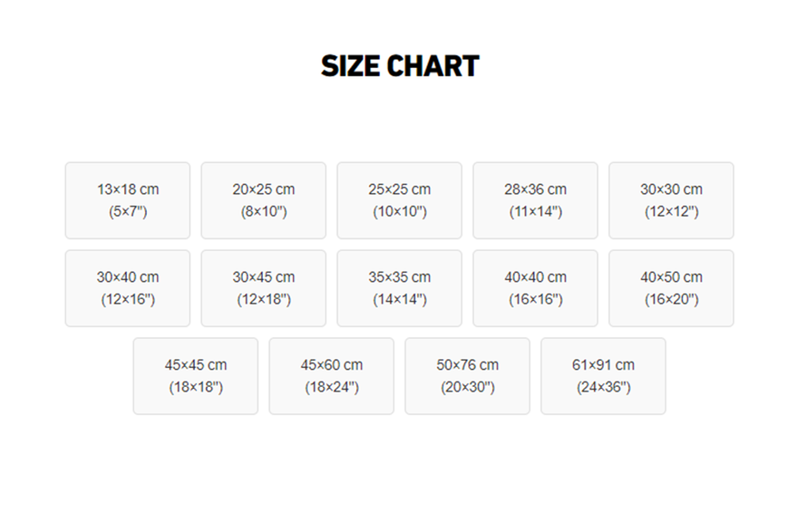Image resolution: width=798 pixels, height=532 pixels.
Task: Select 28×36 cm (11×14") size box
Action: [535, 200]
